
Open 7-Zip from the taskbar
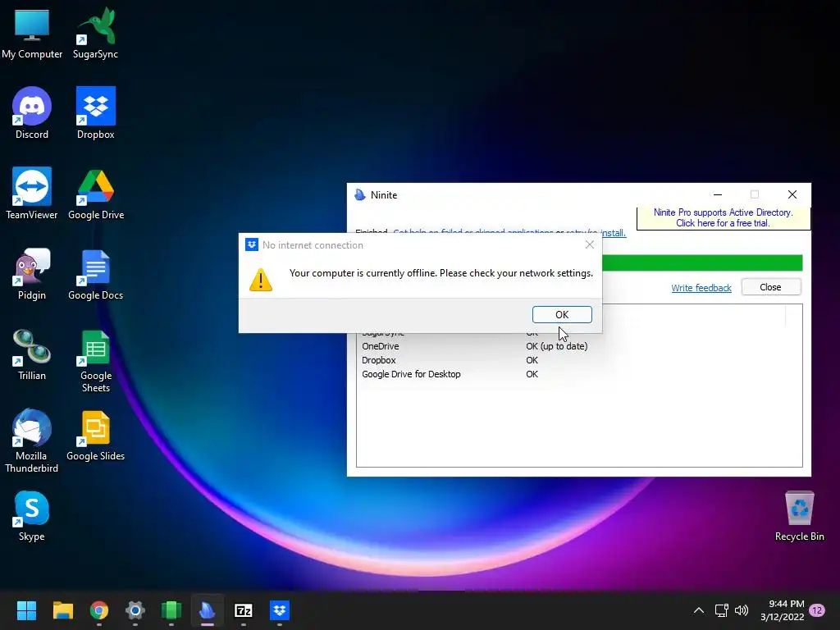point(244,610)
